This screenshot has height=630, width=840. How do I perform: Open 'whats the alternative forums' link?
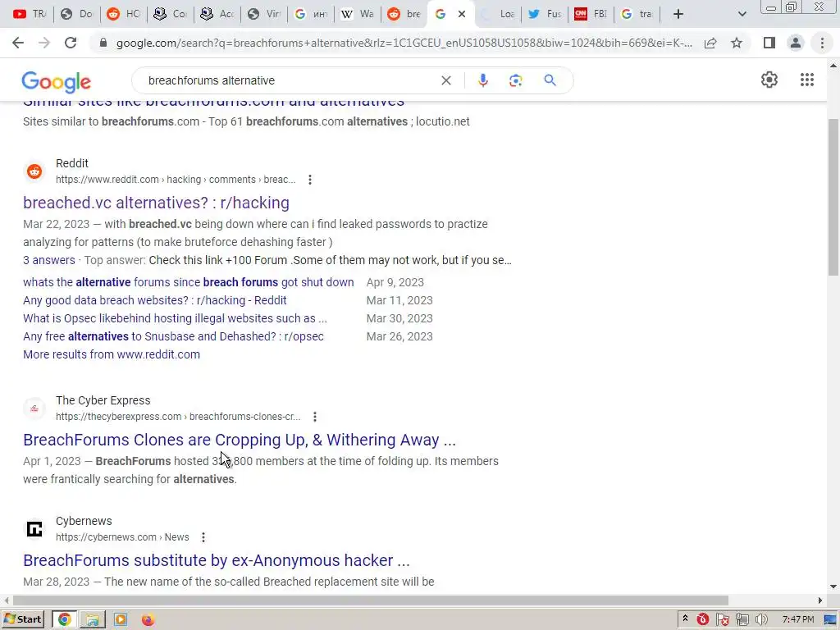(x=189, y=282)
